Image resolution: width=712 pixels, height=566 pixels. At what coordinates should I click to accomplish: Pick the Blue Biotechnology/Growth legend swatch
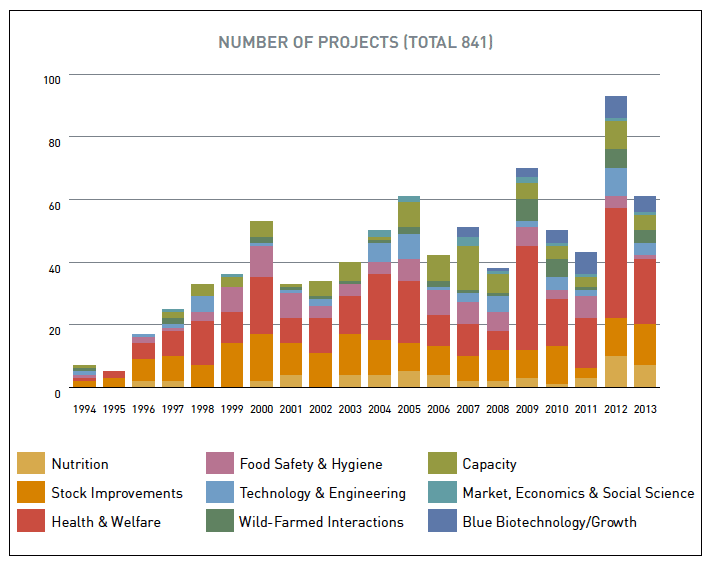click(442, 521)
